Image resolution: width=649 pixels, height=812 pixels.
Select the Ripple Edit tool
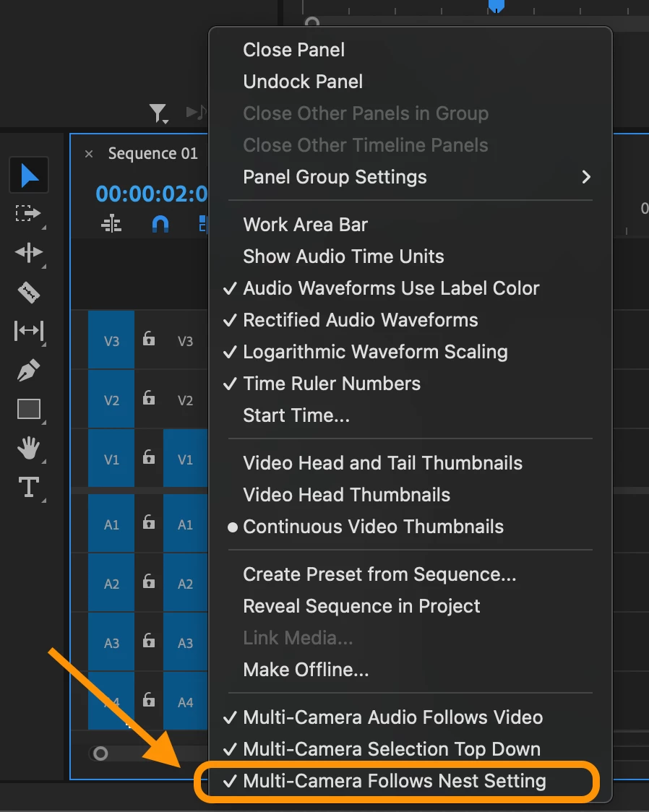(x=28, y=252)
